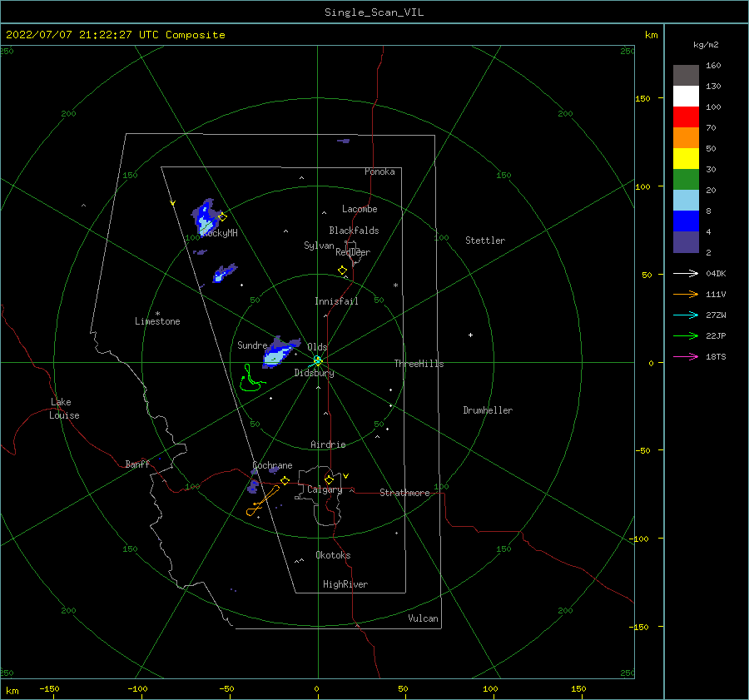
Task: Click the Limestone label
Action: click(157, 321)
